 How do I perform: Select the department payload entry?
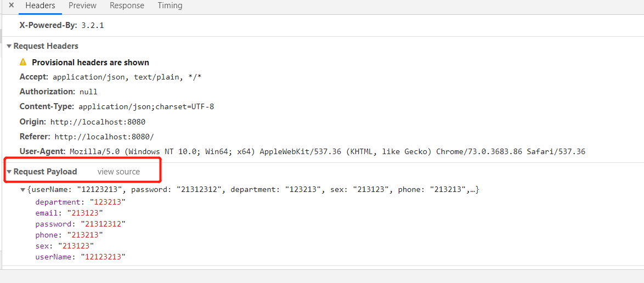point(80,202)
